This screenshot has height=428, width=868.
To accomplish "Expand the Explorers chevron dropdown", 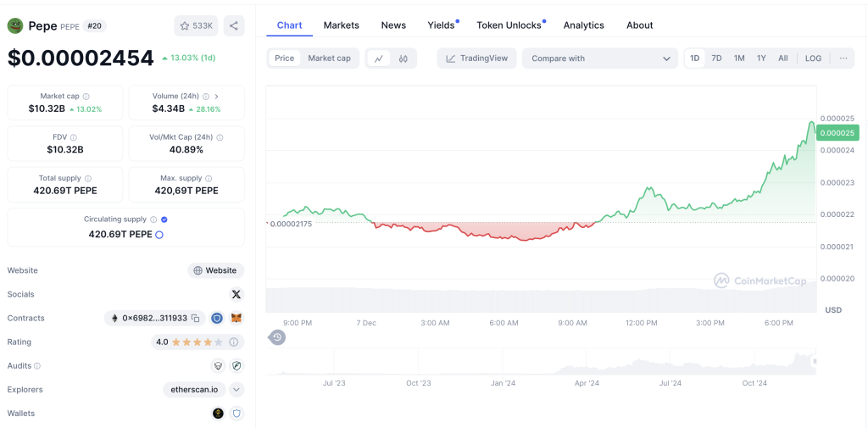I will click(x=236, y=390).
